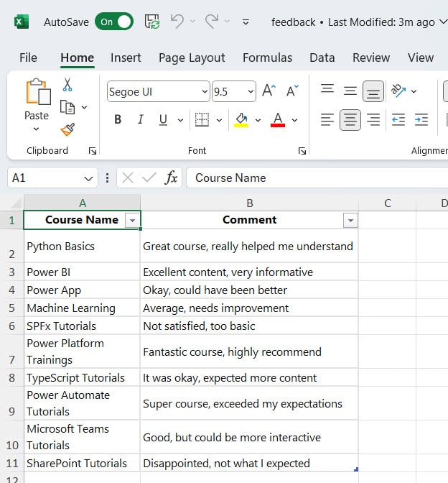The width and height of the screenshot is (448, 483).
Task: Click the Copy icon
Action: (x=67, y=108)
